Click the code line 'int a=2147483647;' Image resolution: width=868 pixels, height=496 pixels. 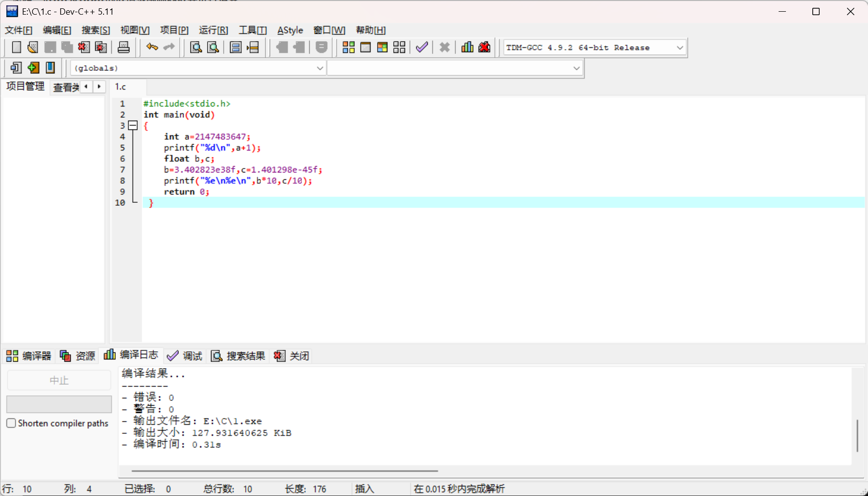point(207,137)
